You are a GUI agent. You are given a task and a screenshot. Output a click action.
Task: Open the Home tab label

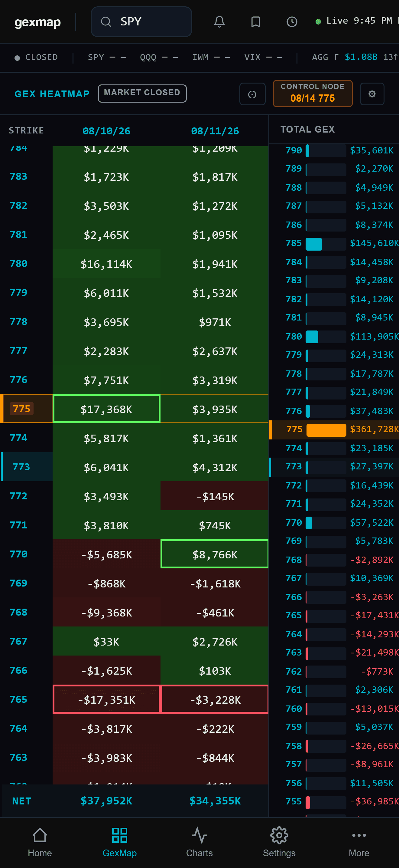(x=40, y=853)
